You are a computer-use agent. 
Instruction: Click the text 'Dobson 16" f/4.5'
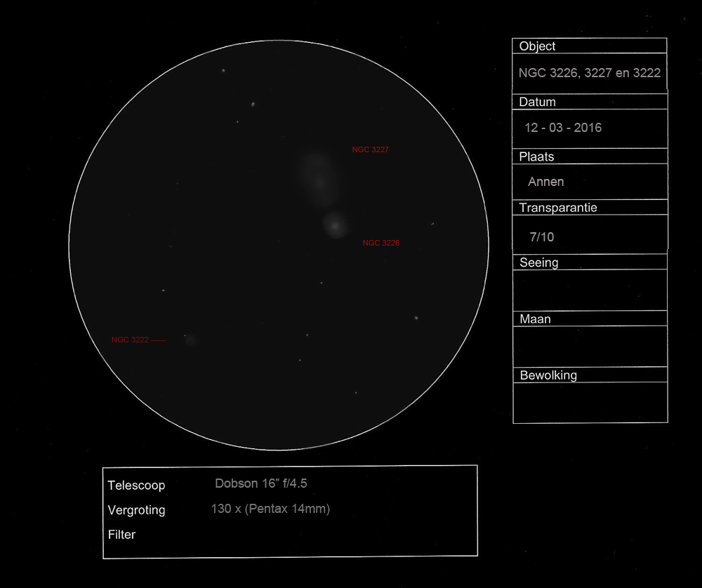261,483
